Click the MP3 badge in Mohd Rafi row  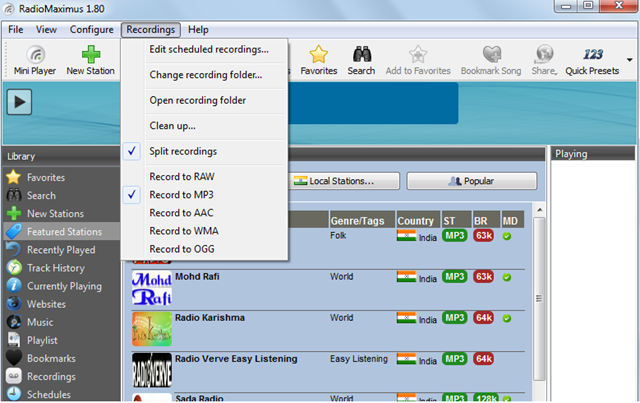tap(455, 277)
